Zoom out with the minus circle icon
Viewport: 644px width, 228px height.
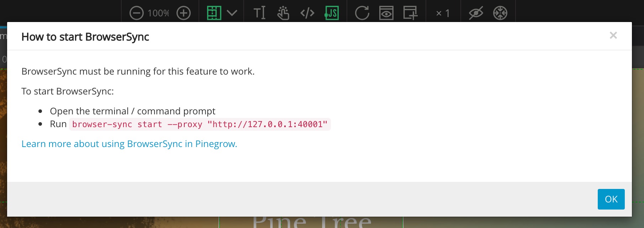(136, 13)
